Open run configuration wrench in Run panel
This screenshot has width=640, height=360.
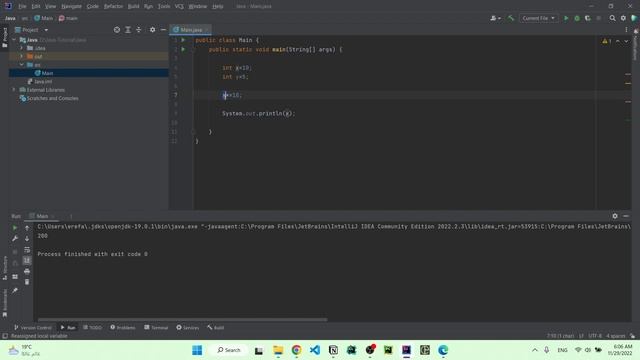tap(15, 238)
